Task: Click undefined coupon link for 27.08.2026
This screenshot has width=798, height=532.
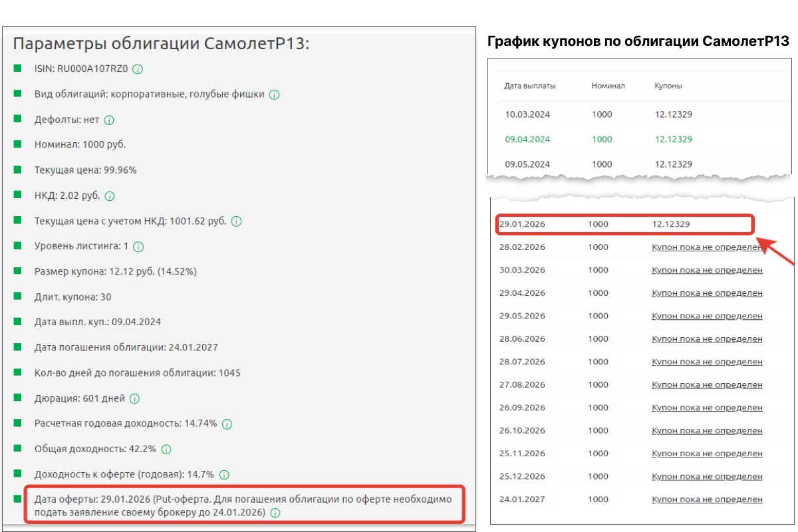Action: click(707, 385)
